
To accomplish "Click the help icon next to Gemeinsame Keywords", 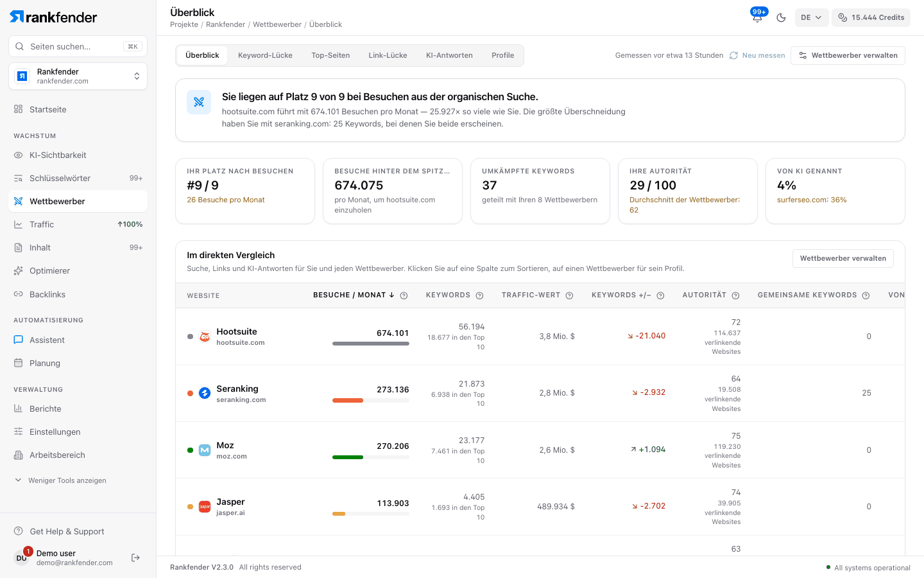I will (866, 295).
